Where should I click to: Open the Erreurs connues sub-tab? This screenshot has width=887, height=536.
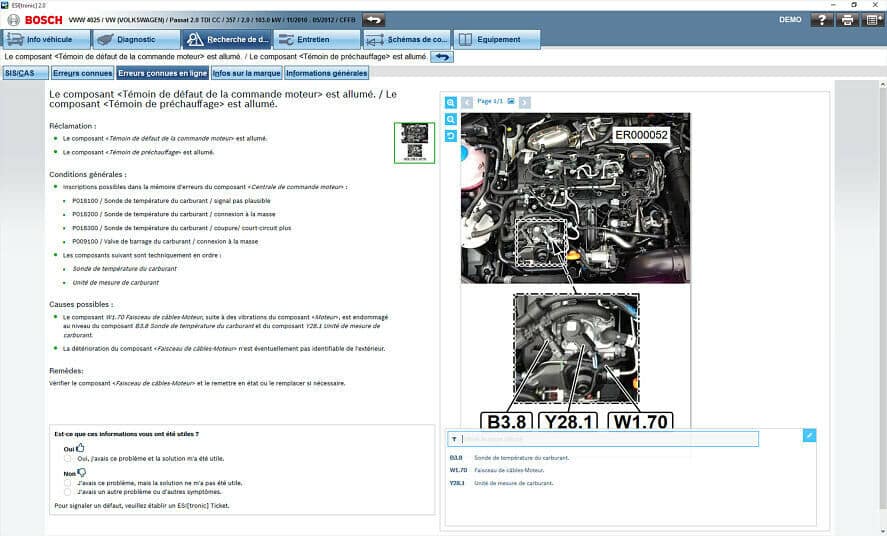[82, 73]
